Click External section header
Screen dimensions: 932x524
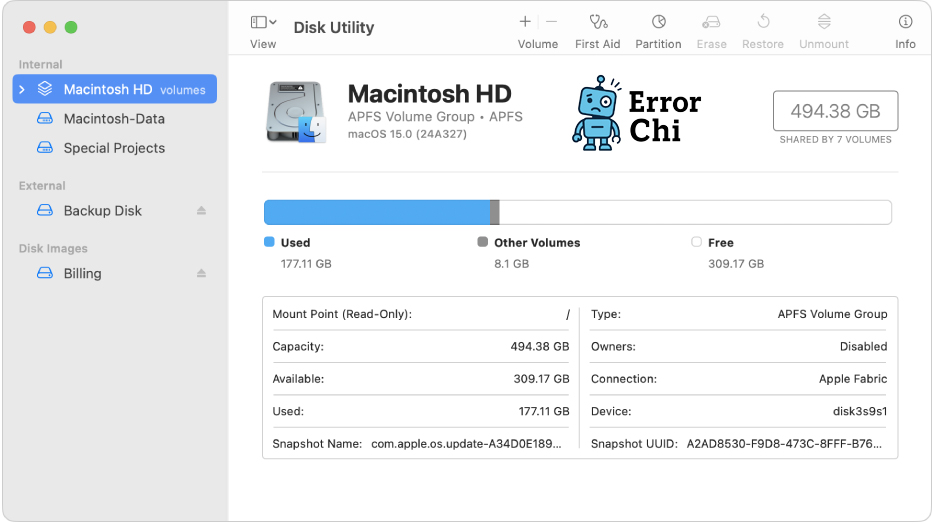pyautogui.click(x=42, y=185)
